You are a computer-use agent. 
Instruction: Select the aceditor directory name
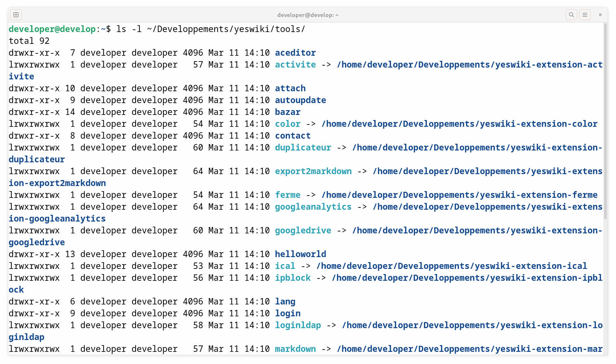[x=295, y=53]
